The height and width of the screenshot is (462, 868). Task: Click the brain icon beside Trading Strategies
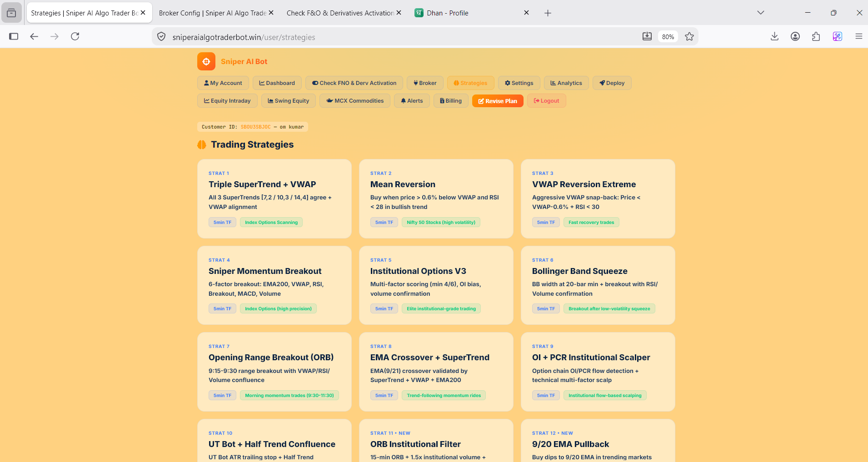(x=202, y=144)
